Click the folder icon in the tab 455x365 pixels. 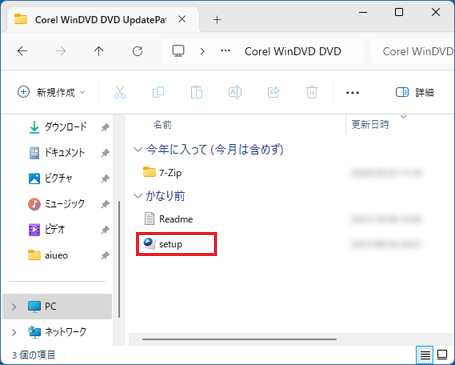[x=21, y=19]
